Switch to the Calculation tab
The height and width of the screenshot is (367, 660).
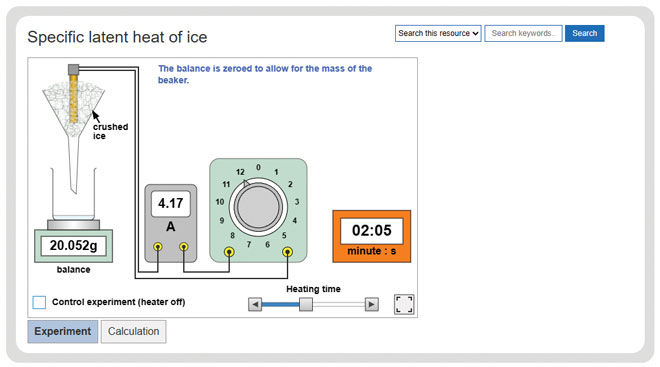click(x=133, y=331)
